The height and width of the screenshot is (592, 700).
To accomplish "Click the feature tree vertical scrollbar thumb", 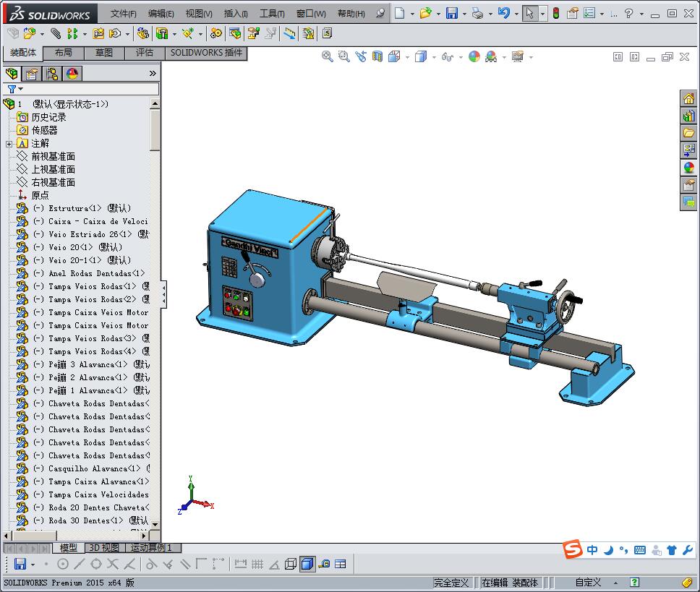I will click(155, 130).
